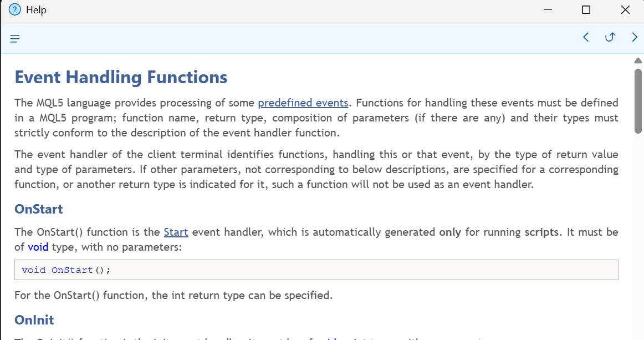Click the "OnInit" section heading
644x340 pixels.
(34, 319)
